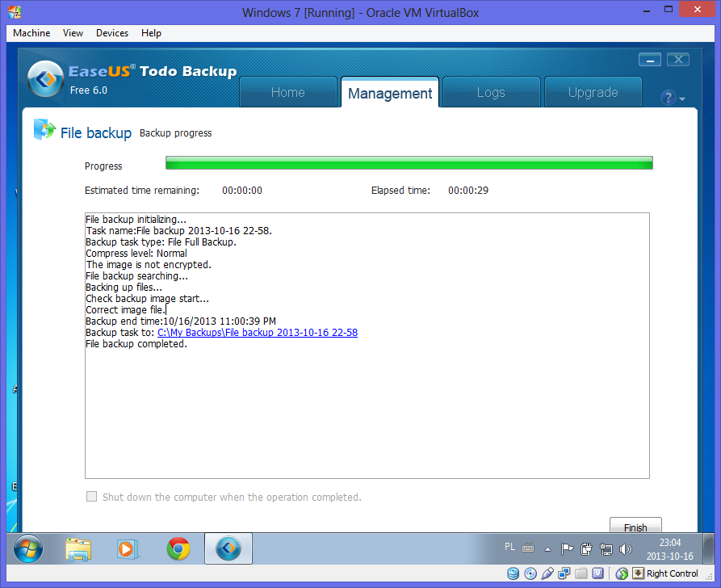The image size is (721, 588).
Task: Toggle shut down computer when completed checkbox
Action: click(x=91, y=497)
